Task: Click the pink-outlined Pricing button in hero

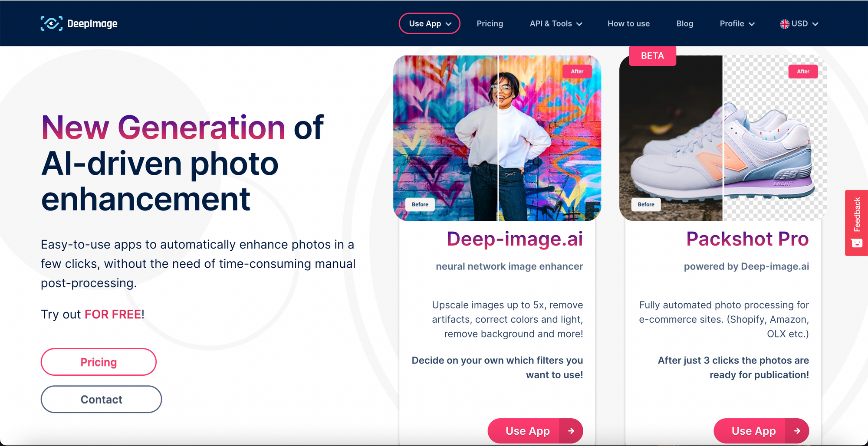Action: tap(99, 362)
